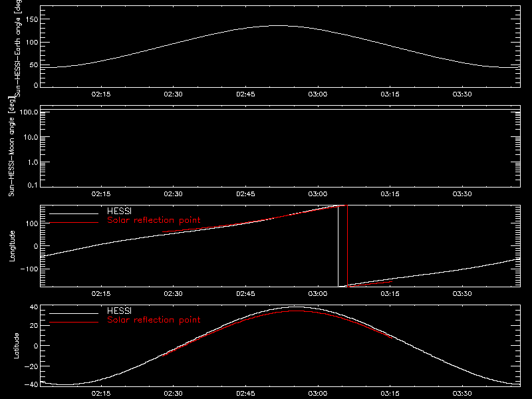Click the -40 tick on Latitude axis
The width and height of the screenshot is (532, 399).
coord(31,384)
